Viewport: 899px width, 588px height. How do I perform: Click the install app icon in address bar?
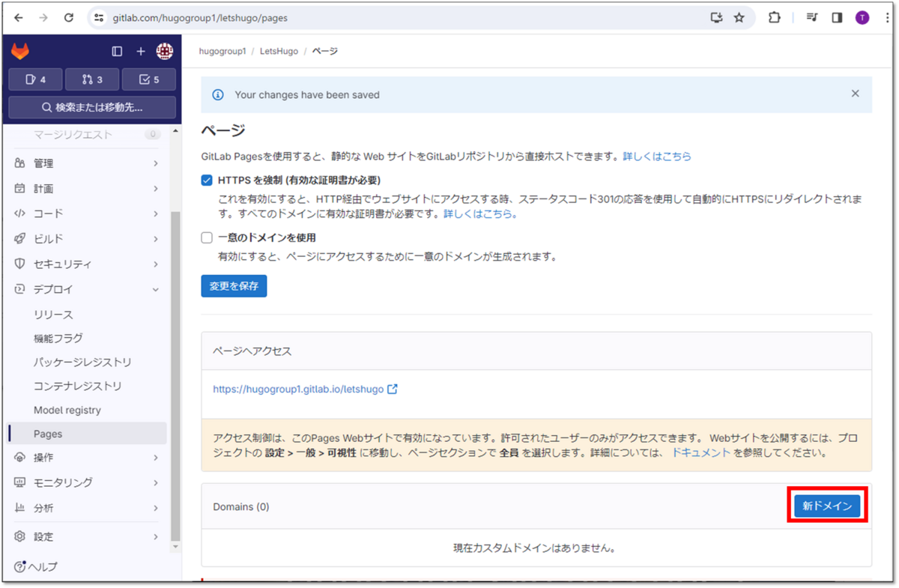pyautogui.click(x=717, y=17)
